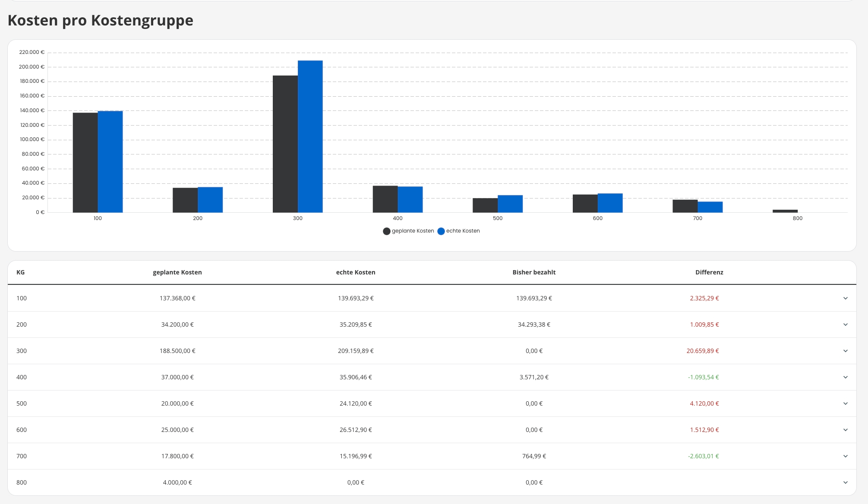The height and width of the screenshot is (504, 868).
Task: Expand the 500 cost group row
Action: click(x=845, y=403)
